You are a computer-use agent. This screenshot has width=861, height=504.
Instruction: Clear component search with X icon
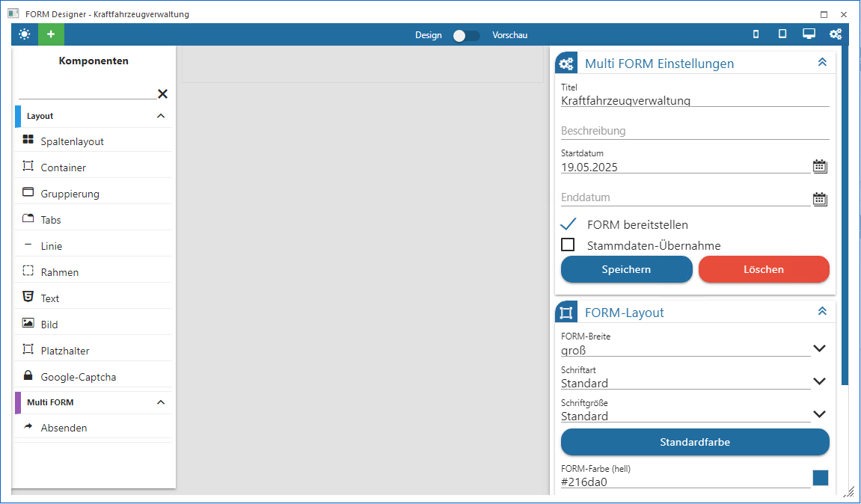162,94
